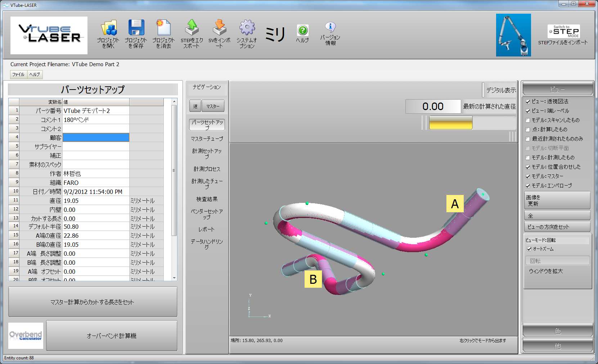The width and height of the screenshot is (598, 364).
Task: Open the ファイル menu
Action: click(18, 74)
